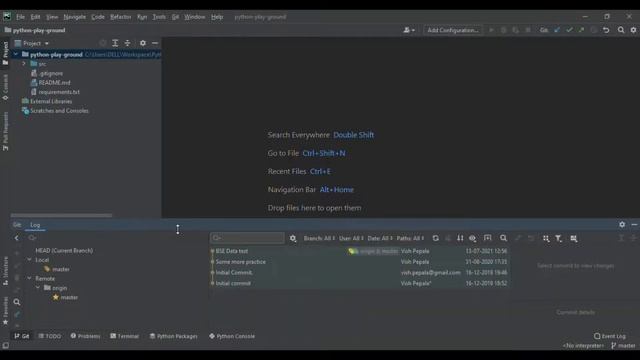
Task: Select README.md in project tree
Action: (x=54, y=82)
